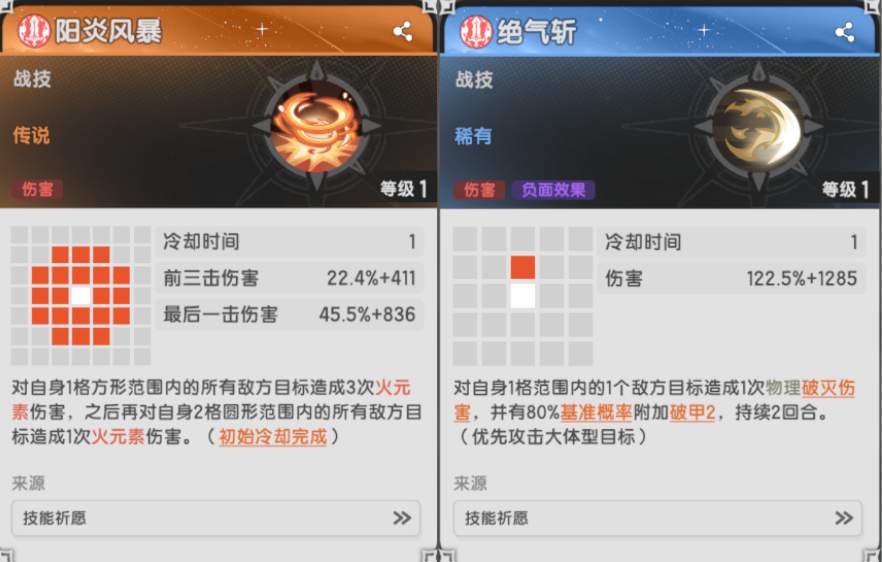The image size is (882, 562).
Task: Click the 伤害 tag on 阳炎风暴 card
Action: click(38, 190)
